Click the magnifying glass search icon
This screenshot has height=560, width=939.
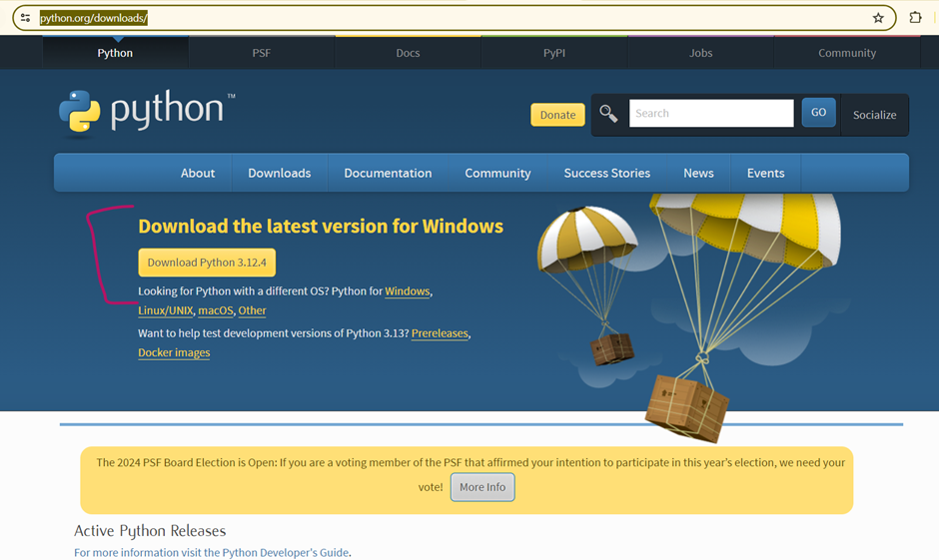[608, 114]
